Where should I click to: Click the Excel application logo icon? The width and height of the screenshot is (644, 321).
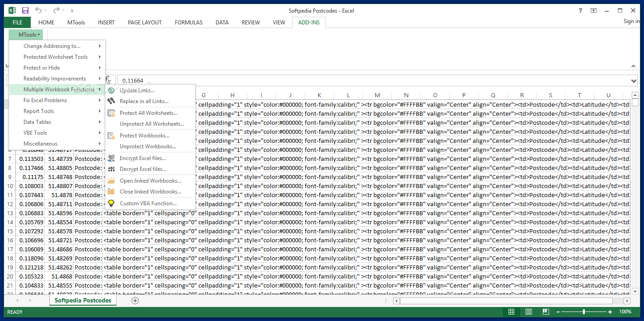click(12, 10)
